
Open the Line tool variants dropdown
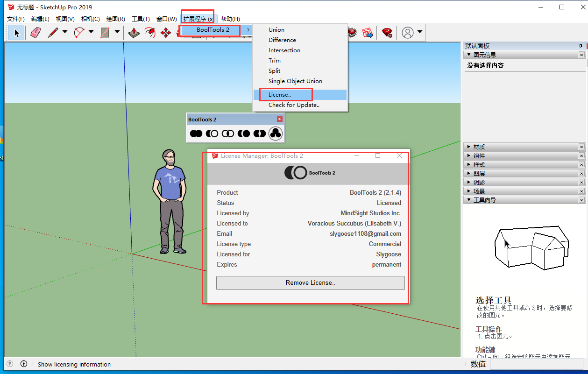[x=65, y=32]
